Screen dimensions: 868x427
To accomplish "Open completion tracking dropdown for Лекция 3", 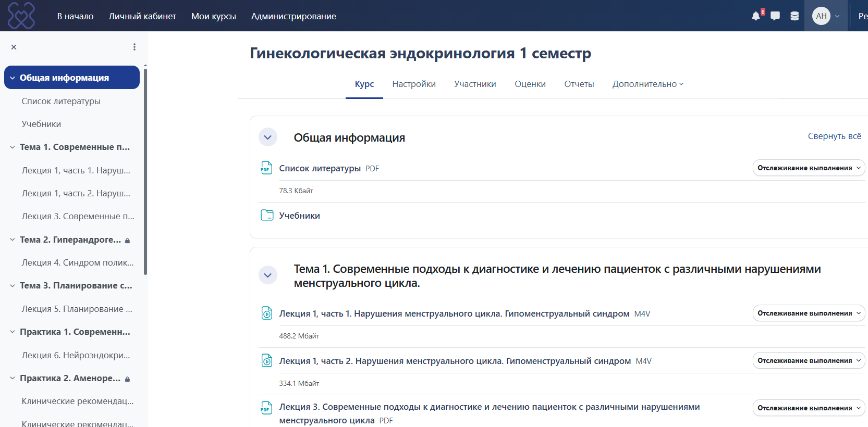I will 809,408.
